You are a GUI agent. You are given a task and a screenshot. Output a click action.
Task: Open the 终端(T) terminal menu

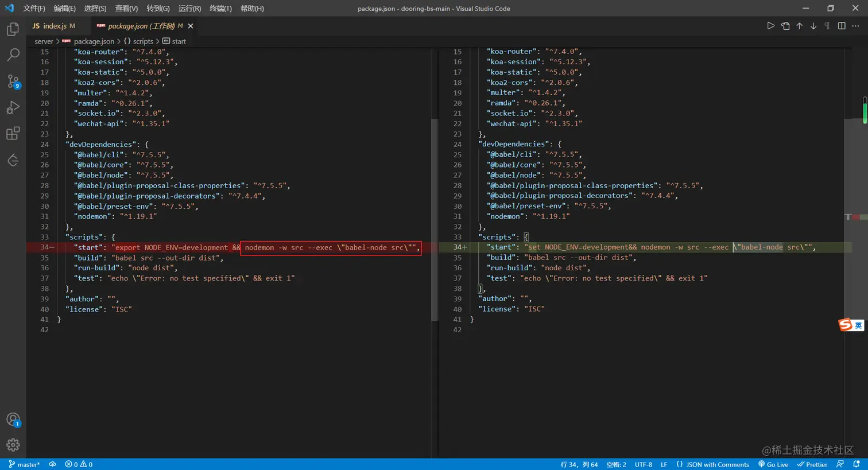[220, 9]
